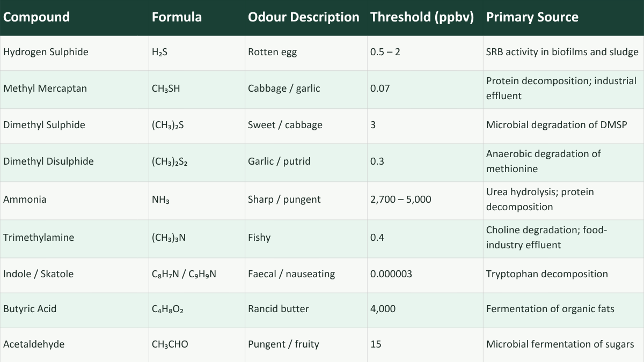Image resolution: width=644 pixels, height=362 pixels.
Task: Click the Compound column header
Action: click(x=36, y=17)
